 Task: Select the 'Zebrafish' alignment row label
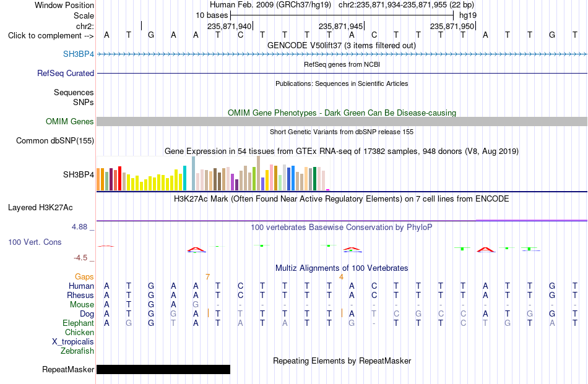(77, 351)
